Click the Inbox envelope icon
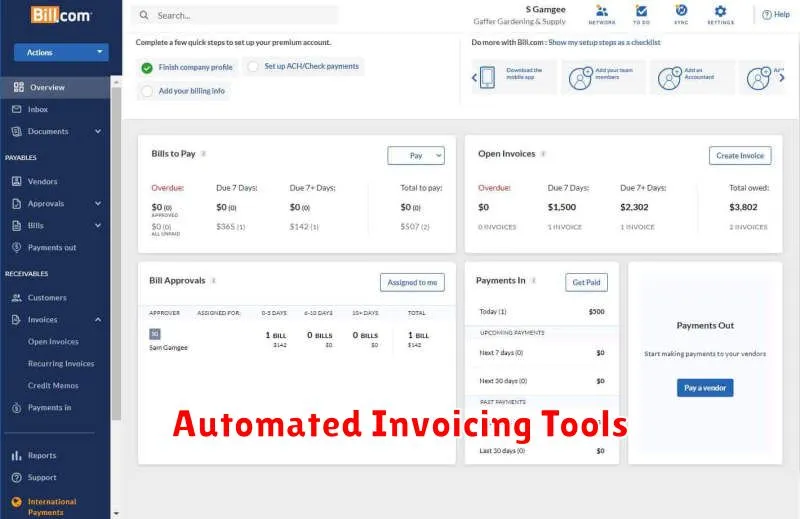The width and height of the screenshot is (800, 519). pyautogui.click(x=17, y=109)
